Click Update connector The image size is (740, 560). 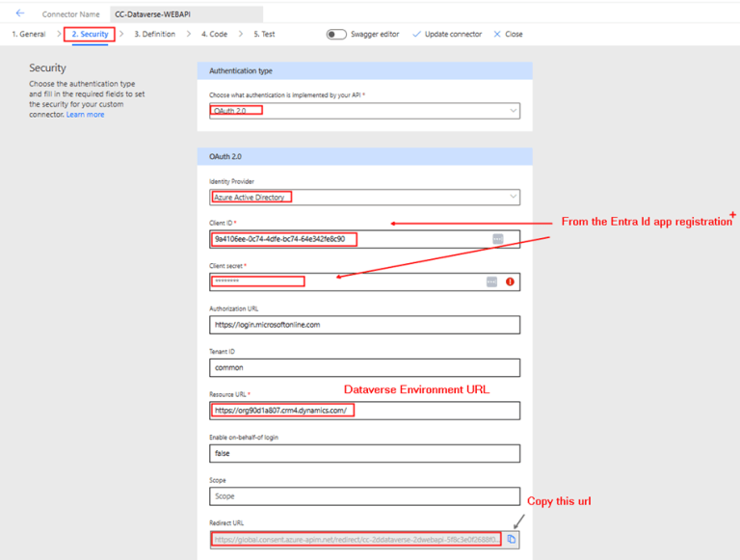[447, 34]
